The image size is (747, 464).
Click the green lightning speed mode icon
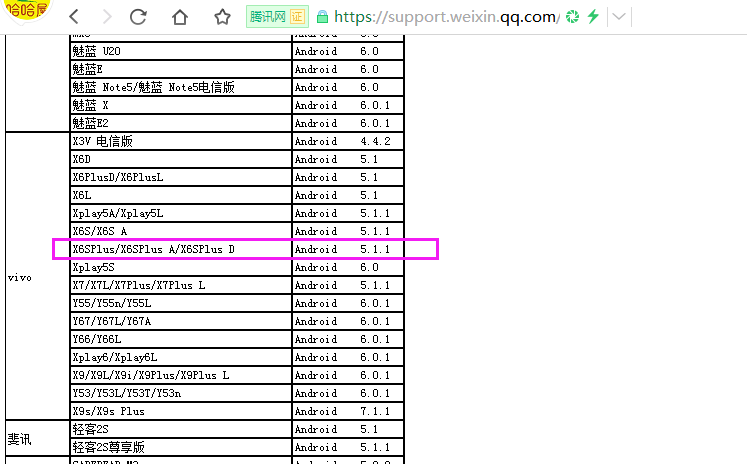point(593,17)
